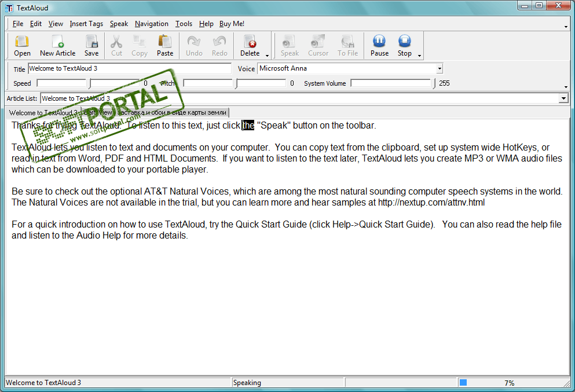Click the Cut scissors icon
The width and height of the screenshot is (575, 392).
tap(116, 46)
